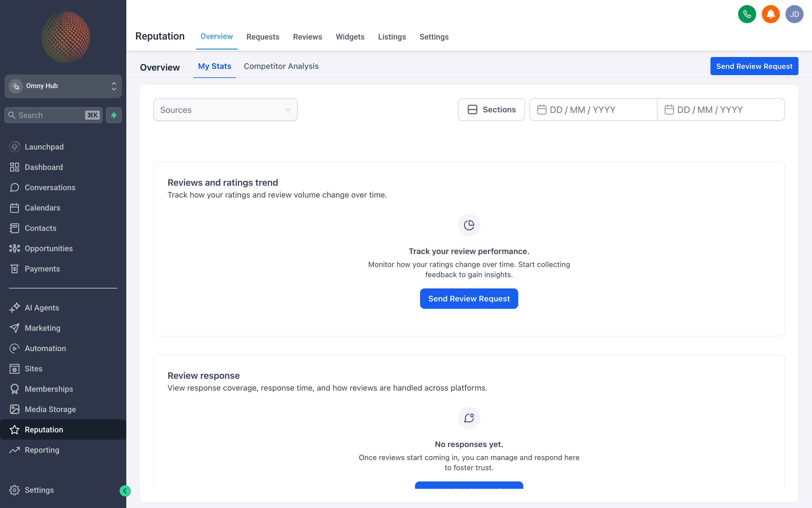This screenshot has height=508, width=812.
Task: Click Send Review Request in trend card
Action: [469, 298]
